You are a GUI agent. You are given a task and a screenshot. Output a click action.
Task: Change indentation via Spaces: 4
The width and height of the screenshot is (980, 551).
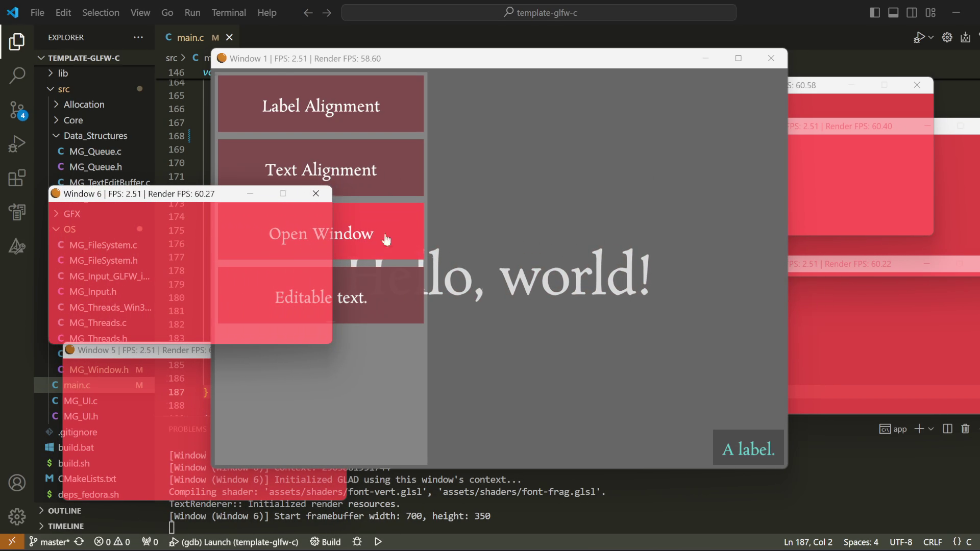tap(861, 542)
